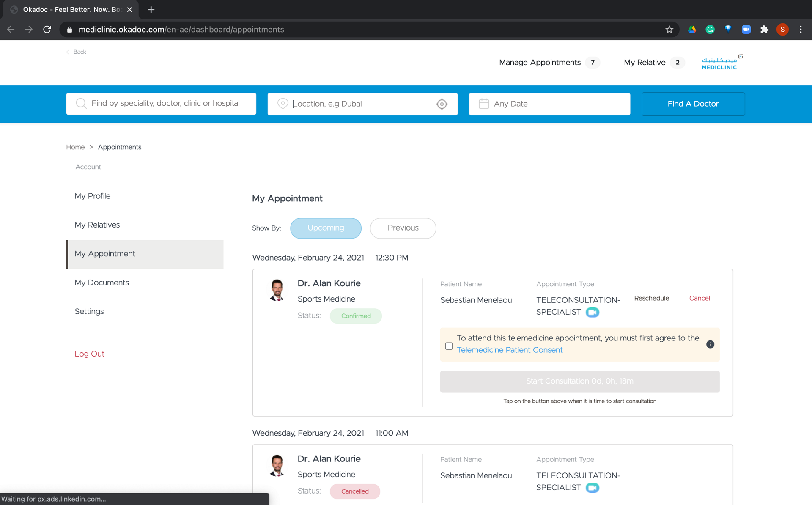Image resolution: width=812 pixels, height=505 pixels.
Task: Open Chrome three-dot menu
Action: coord(801,30)
